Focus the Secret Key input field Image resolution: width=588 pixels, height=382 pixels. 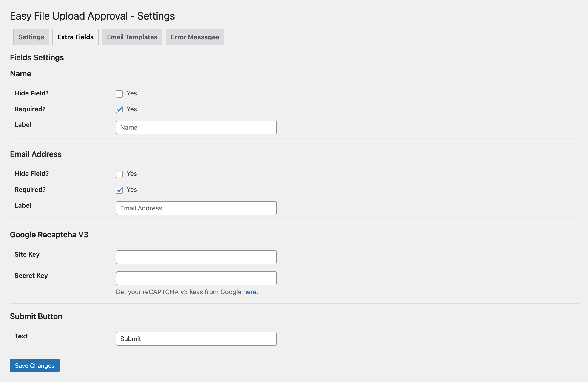pyautogui.click(x=196, y=278)
